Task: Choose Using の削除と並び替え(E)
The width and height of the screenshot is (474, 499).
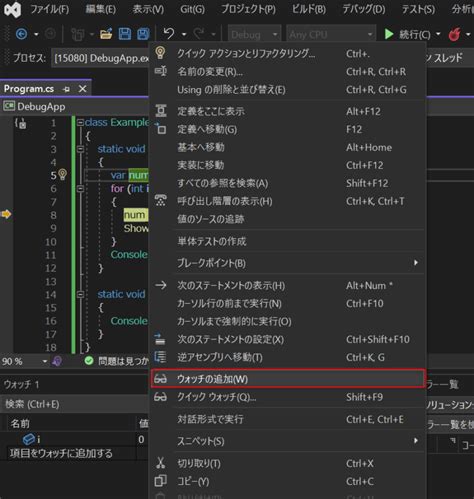Action: [x=287, y=89]
